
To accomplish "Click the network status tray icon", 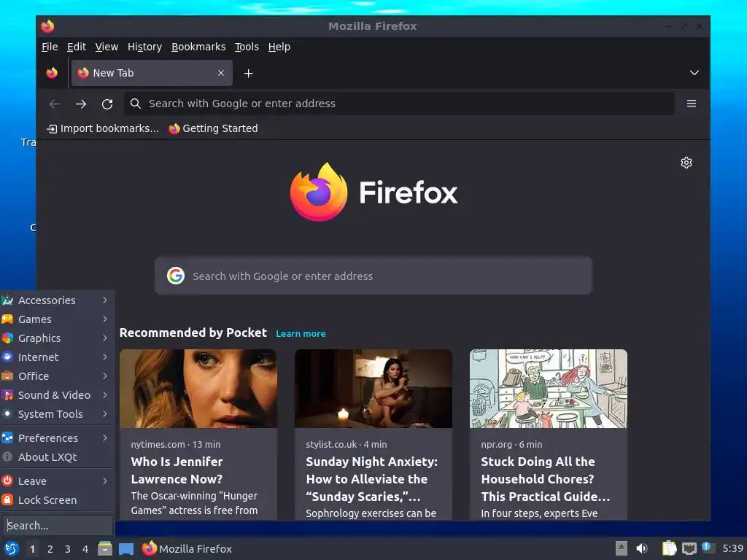I will (689, 548).
